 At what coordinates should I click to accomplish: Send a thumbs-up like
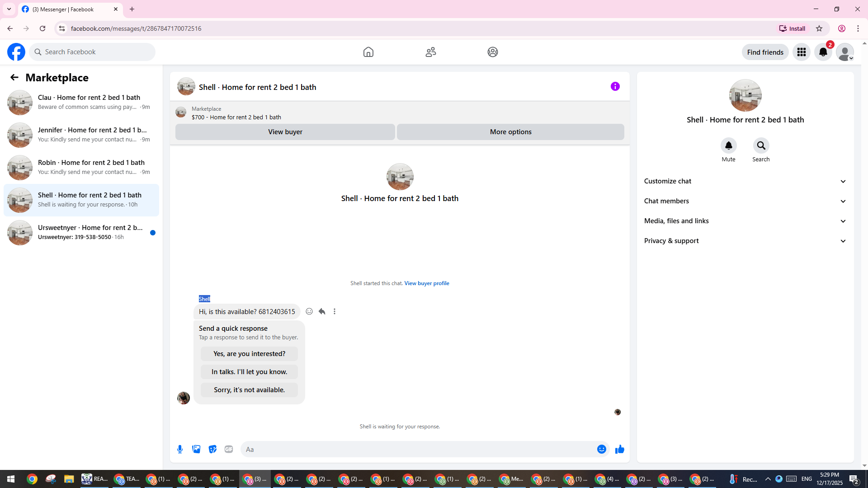pos(619,449)
